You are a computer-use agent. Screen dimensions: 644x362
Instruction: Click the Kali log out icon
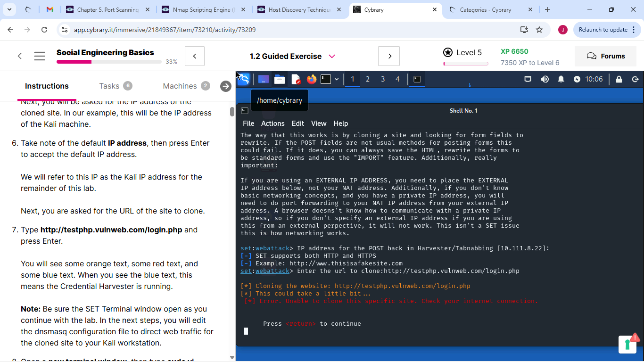pos(635,79)
